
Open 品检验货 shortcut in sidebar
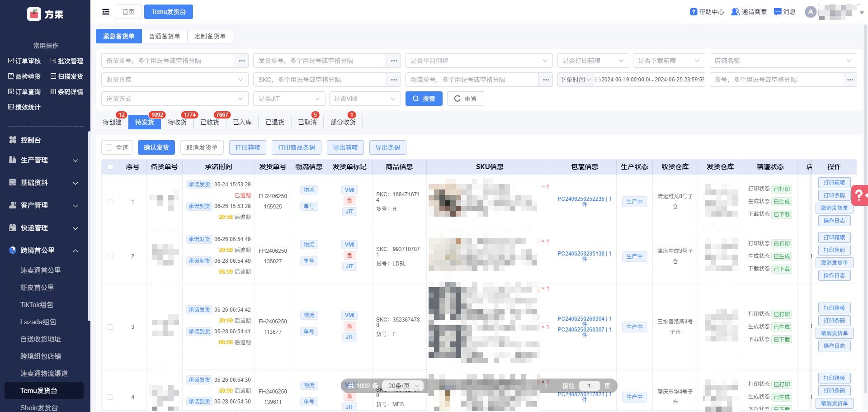(x=24, y=76)
